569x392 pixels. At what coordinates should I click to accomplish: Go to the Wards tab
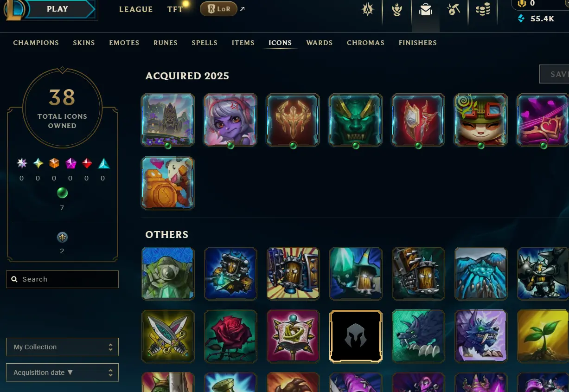[320, 43]
